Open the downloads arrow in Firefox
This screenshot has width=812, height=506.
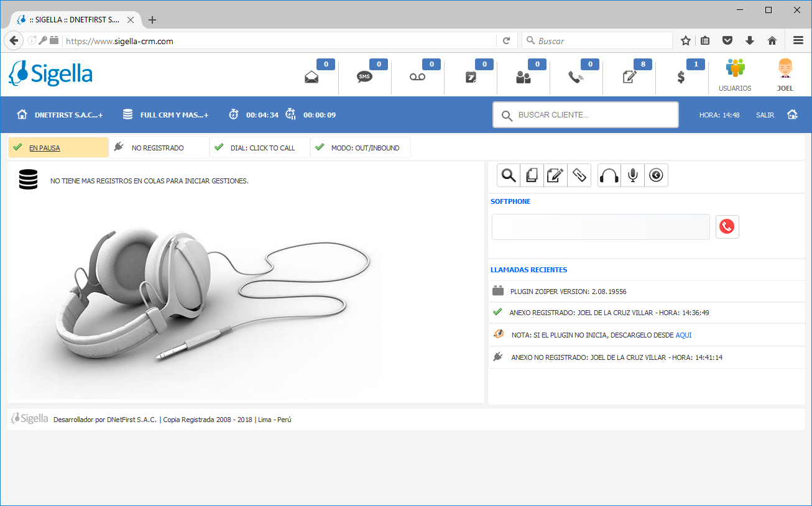pyautogui.click(x=750, y=40)
